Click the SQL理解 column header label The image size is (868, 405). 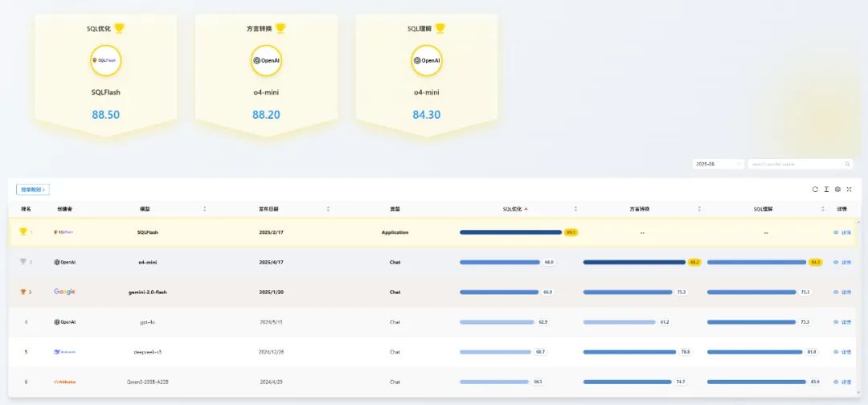click(x=764, y=209)
